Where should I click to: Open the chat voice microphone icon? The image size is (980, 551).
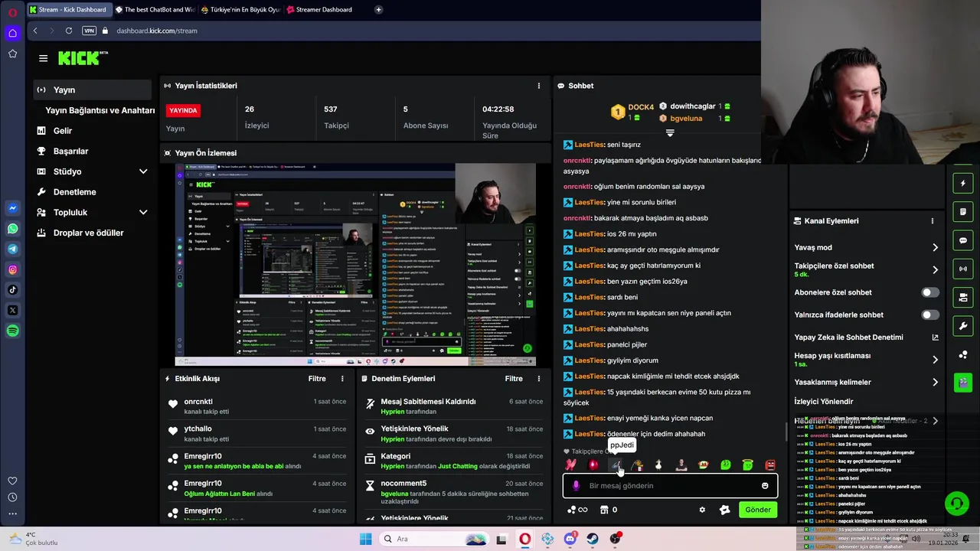[576, 485]
